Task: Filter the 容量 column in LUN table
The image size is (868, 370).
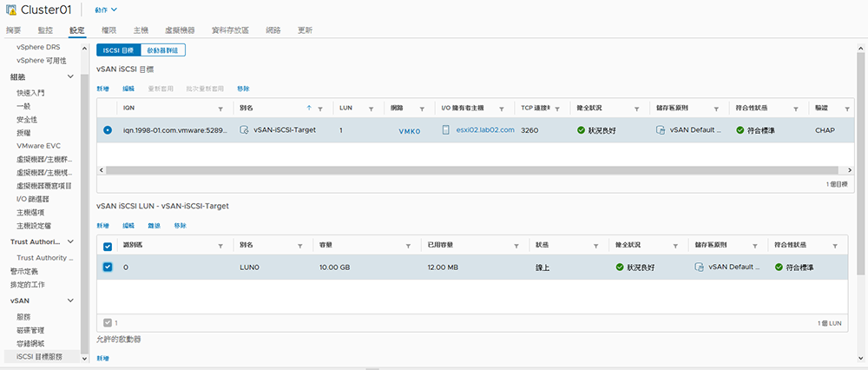Action: click(x=409, y=246)
